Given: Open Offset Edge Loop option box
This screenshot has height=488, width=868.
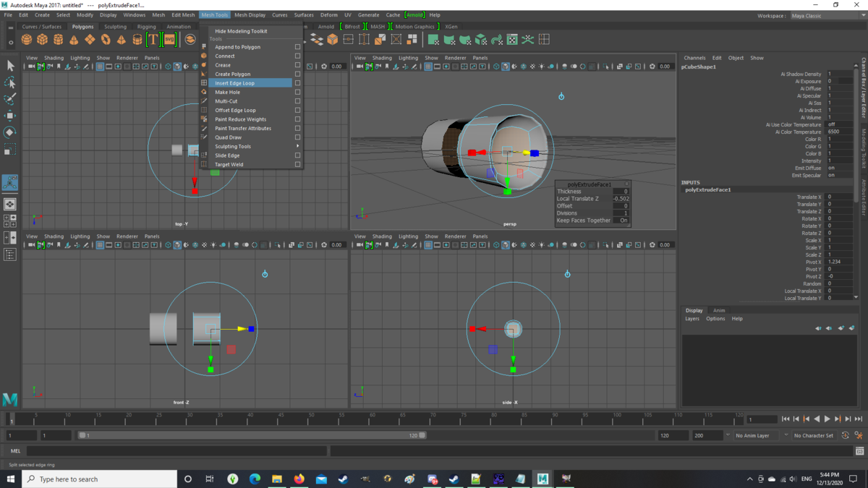Looking at the screenshot, I should [x=297, y=110].
